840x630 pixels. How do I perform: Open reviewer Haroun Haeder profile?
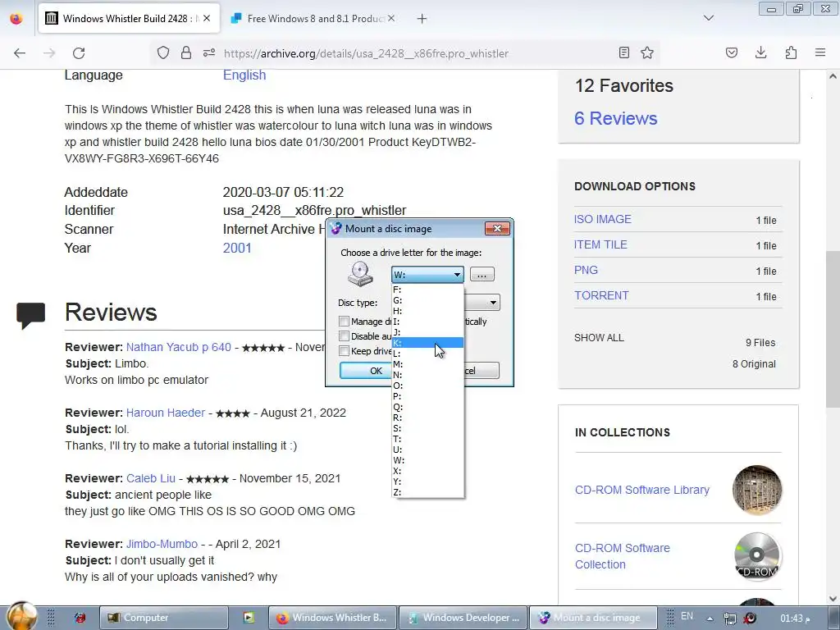pyautogui.click(x=166, y=413)
